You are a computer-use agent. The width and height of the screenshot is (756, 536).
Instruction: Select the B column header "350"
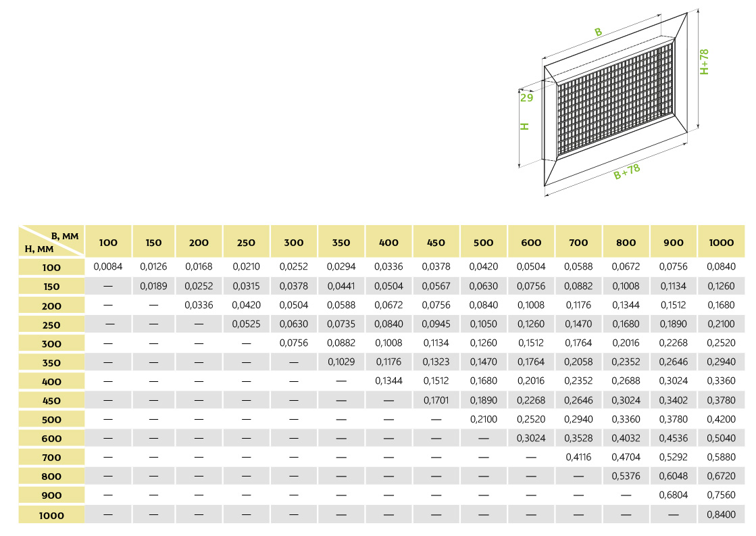341,243
